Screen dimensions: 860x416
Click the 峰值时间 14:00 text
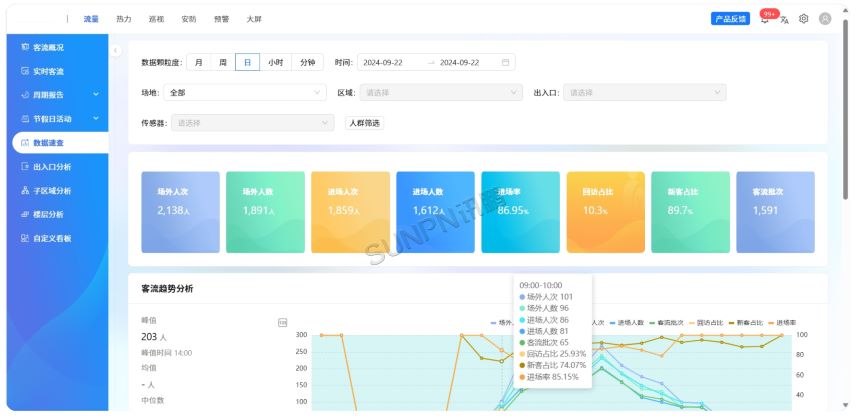[167, 353]
